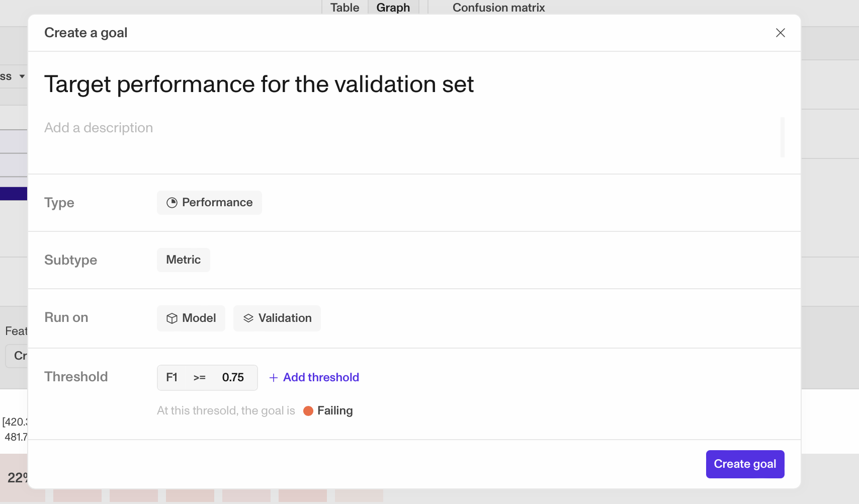This screenshot has width=859, height=504.
Task: Change the >= threshold operator
Action: (200, 378)
